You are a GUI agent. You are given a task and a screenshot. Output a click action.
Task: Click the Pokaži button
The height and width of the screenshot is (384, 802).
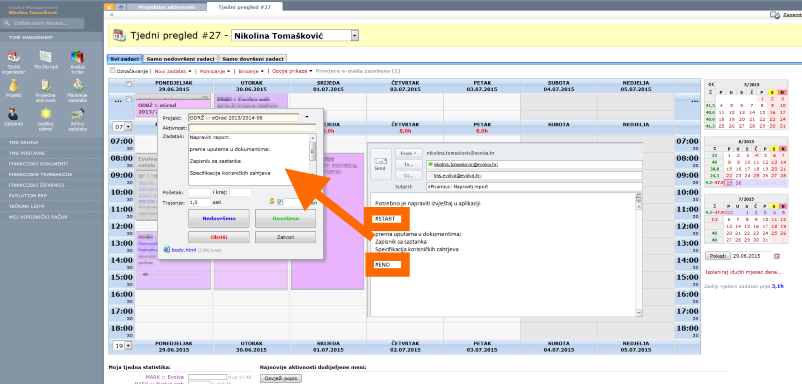point(717,256)
